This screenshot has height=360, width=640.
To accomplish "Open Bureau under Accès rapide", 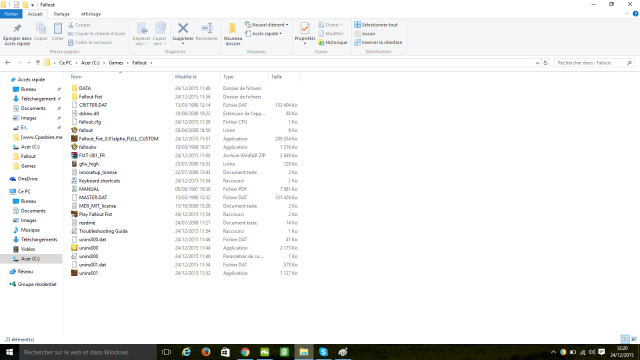I will [28, 89].
